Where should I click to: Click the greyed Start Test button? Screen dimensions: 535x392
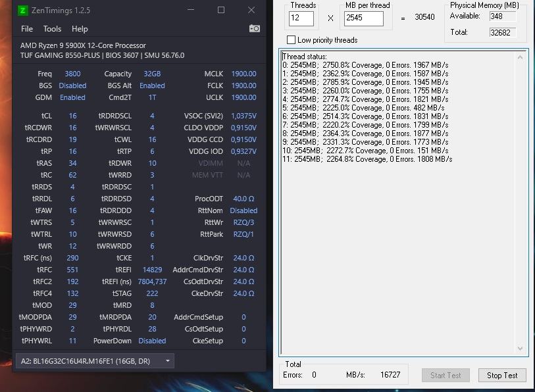pos(446,376)
